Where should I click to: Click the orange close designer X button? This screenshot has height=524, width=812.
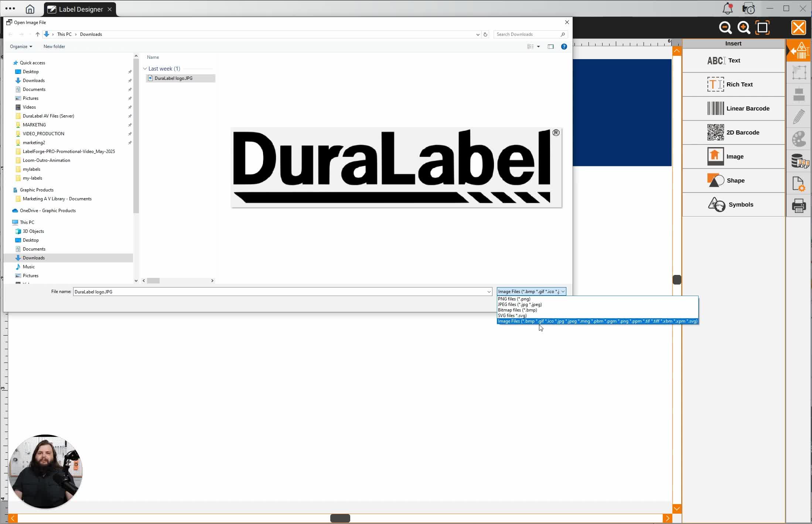798,28
